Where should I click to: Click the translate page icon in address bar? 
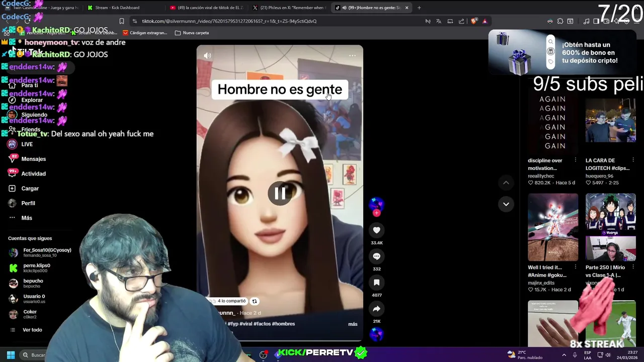tap(439, 21)
